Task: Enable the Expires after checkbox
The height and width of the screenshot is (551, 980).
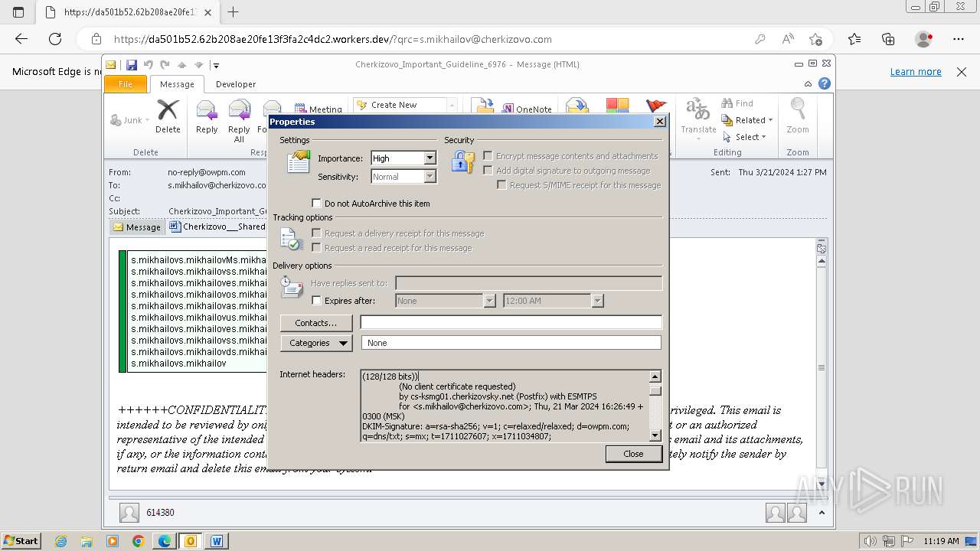Action: click(x=316, y=301)
